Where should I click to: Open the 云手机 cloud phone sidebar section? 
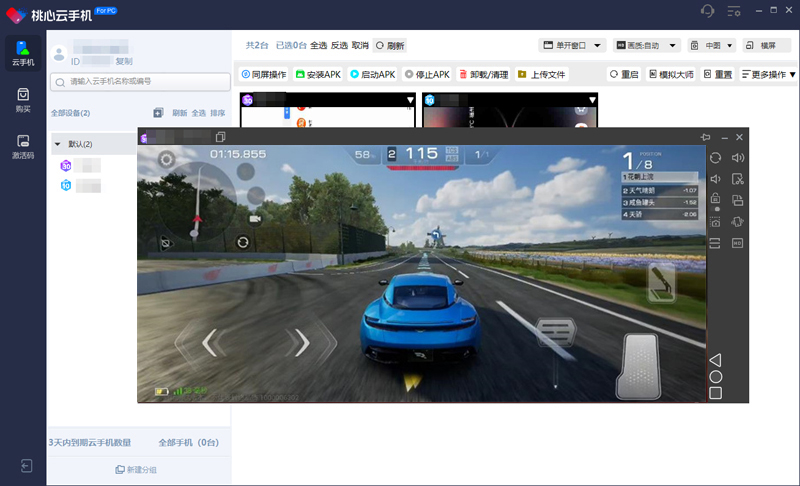click(23, 53)
